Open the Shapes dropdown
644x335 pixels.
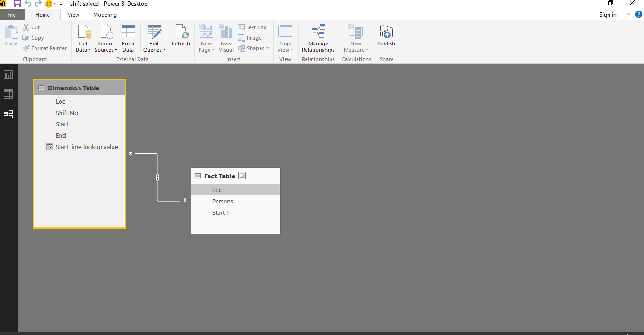(x=253, y=48)
